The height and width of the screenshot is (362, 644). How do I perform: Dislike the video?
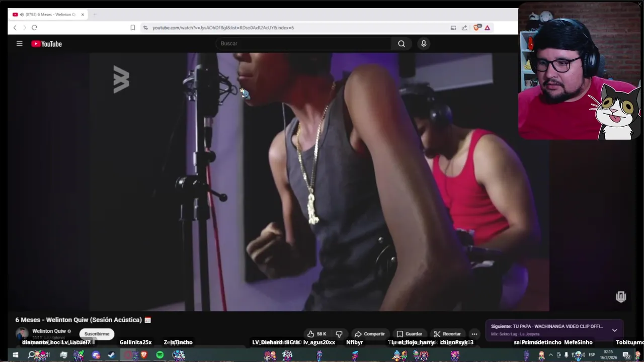(339, 334)
